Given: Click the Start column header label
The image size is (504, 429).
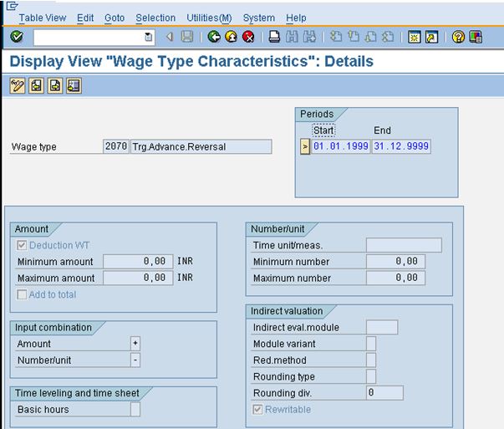Looking at the screenshot, I should pyautogui.click(x=323, y=130).
